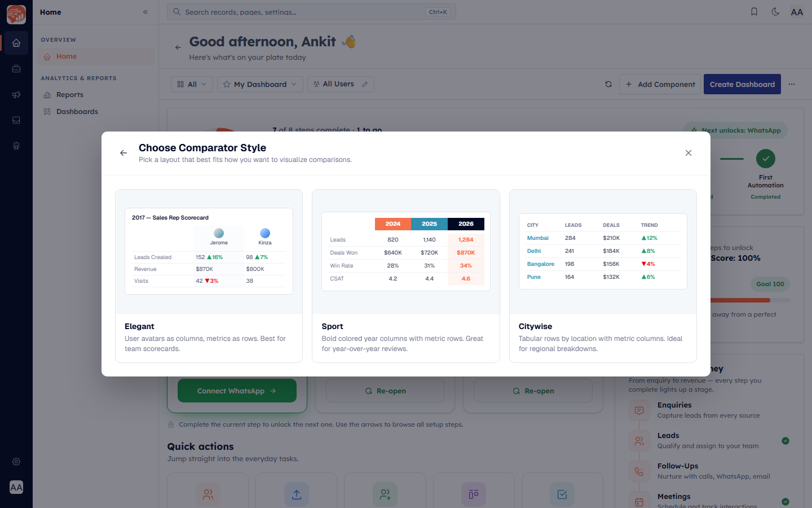This screenshot has height=508, width=812.
Task: Click the Enquiries stage icon
Action: [x=639, y=410]
